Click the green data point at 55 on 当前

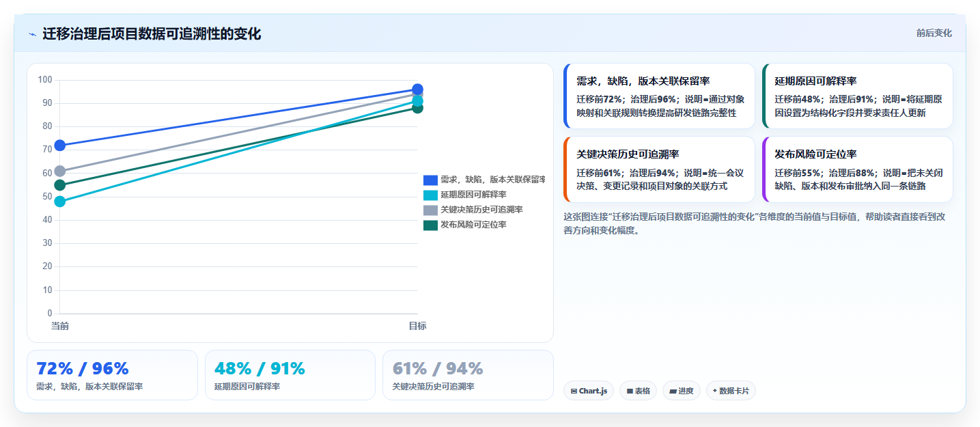click(x=60, y=185)
